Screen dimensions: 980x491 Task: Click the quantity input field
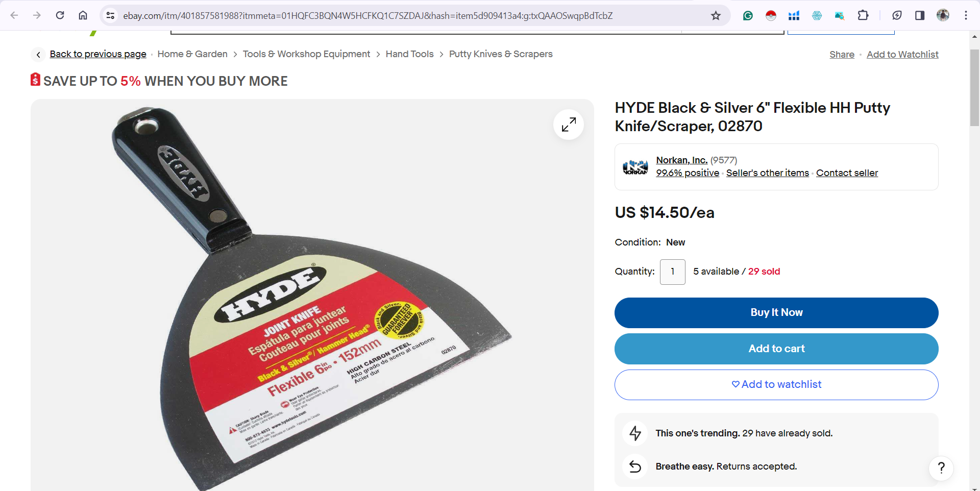(673, 272)
